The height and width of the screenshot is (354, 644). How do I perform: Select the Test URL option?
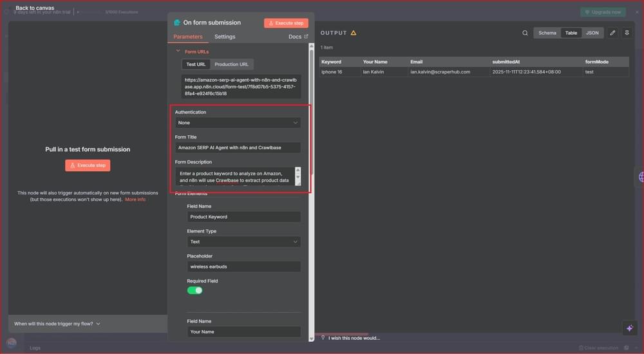pos(196,64)
